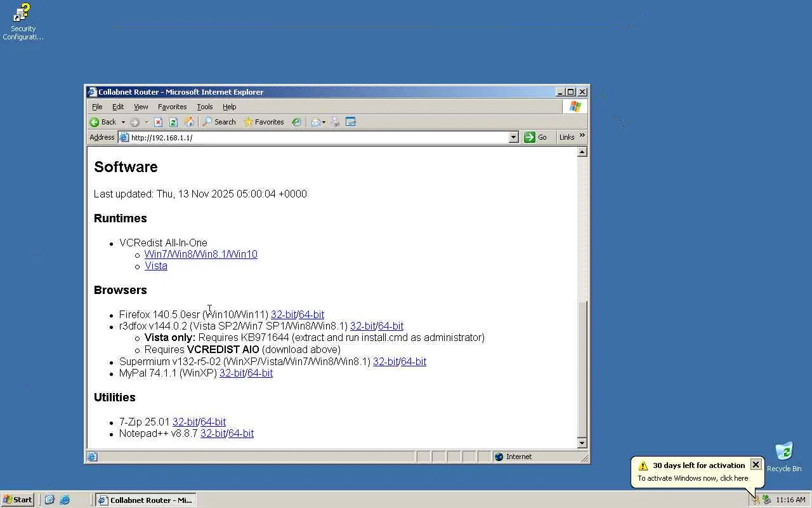The height and width of the screenshot is (508, 812).
Task: Open the address bar URL dropdown
Action: click(x=514, y=137)
